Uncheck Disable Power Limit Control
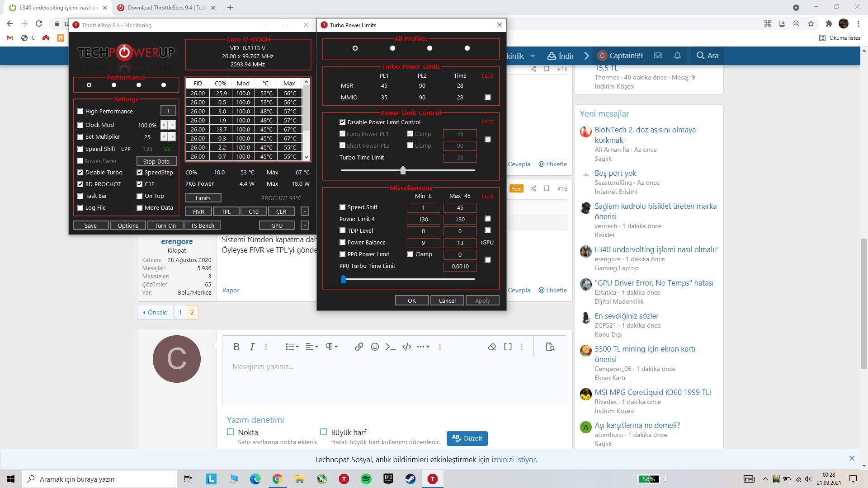Viewport: 868px width, 488px height. click(x=343, y=122)
